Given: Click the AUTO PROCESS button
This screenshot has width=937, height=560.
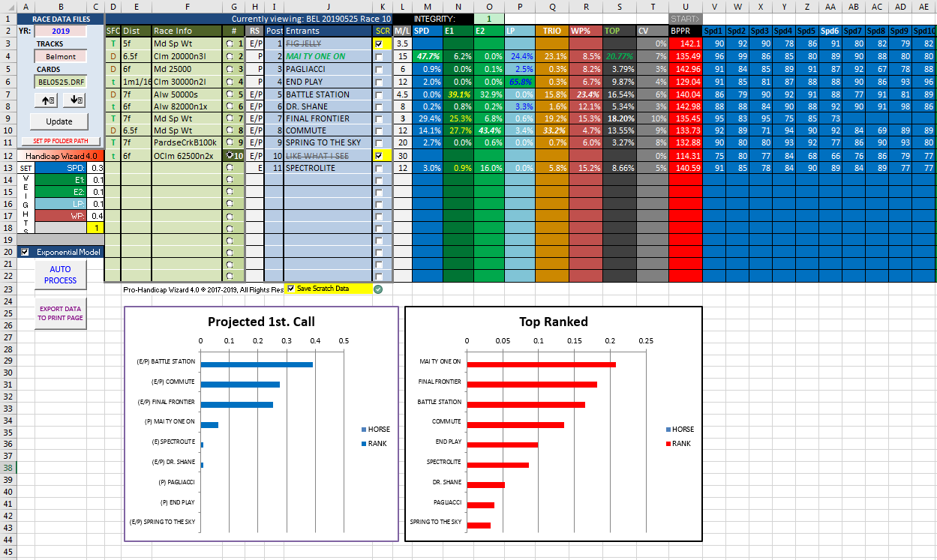Looking at the screenshot, I should click(x=60, y=274).
